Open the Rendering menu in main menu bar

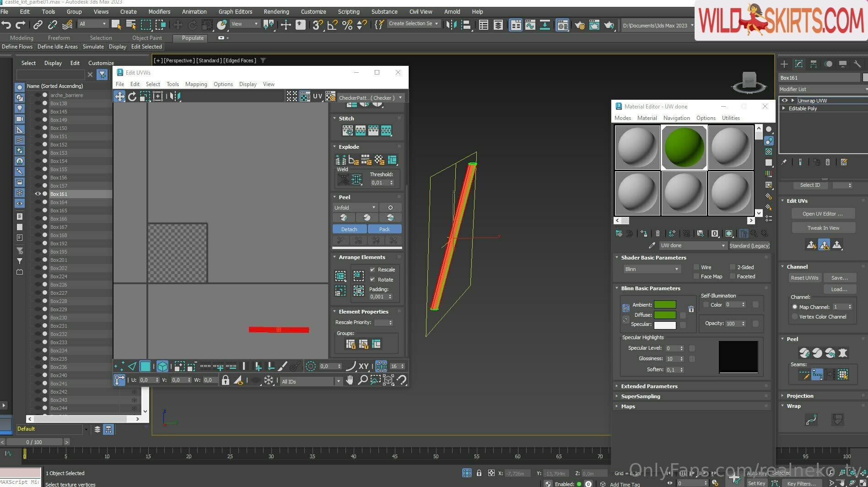[276, 12]
